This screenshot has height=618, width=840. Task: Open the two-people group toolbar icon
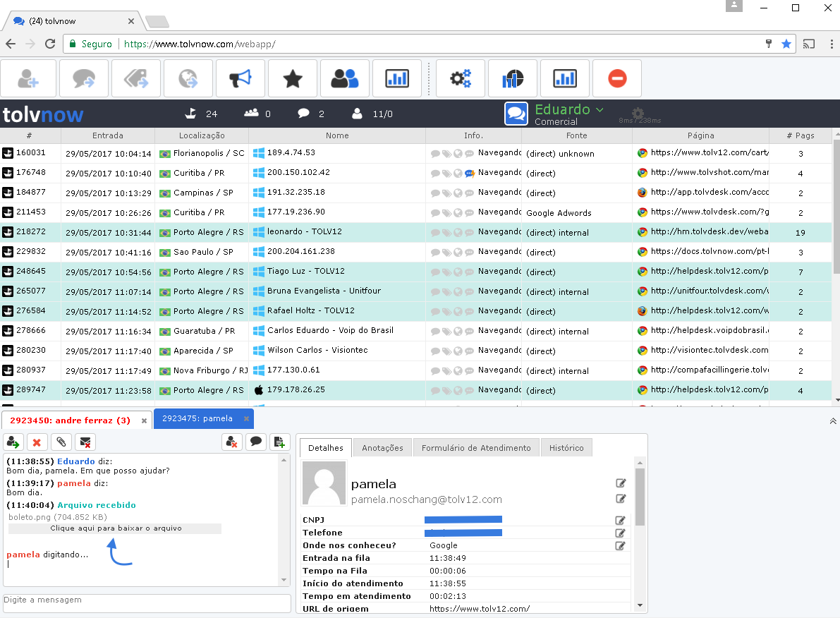pos(344,79)
